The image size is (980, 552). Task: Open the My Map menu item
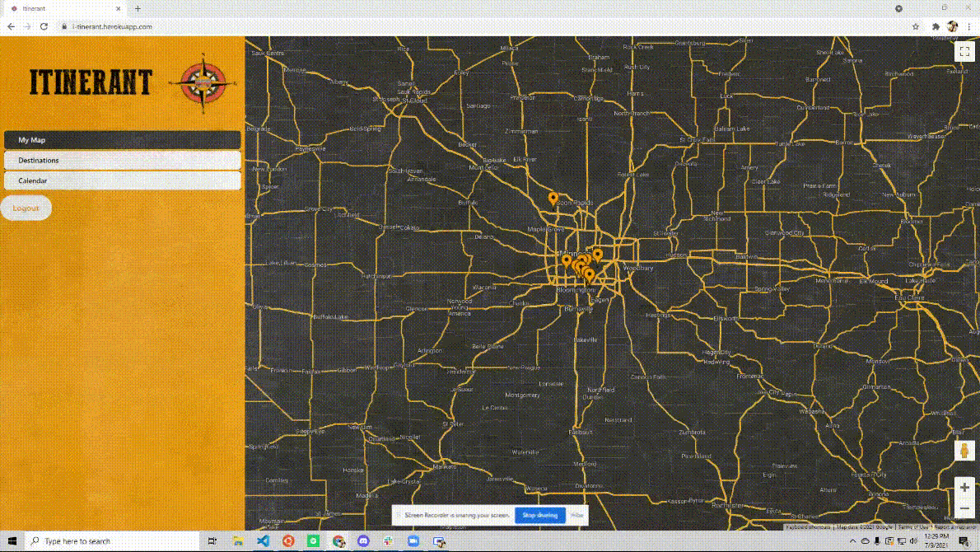point(123,140)
